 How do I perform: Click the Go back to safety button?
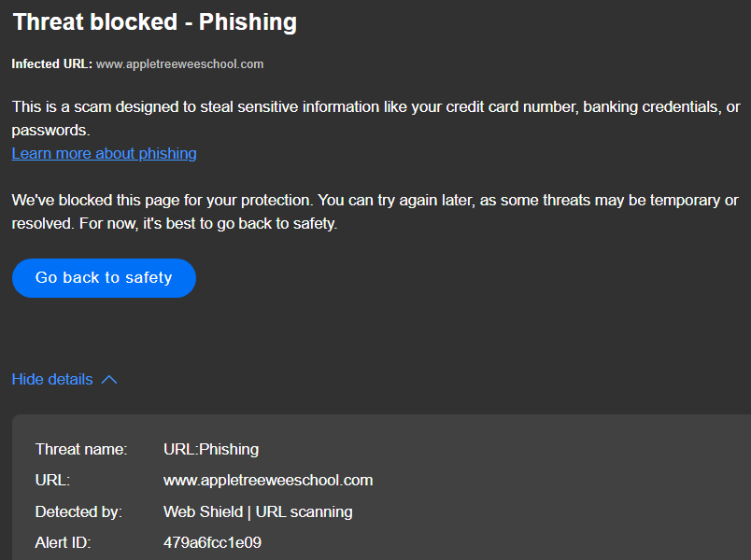pyautogui.click(x=104, y=278)
